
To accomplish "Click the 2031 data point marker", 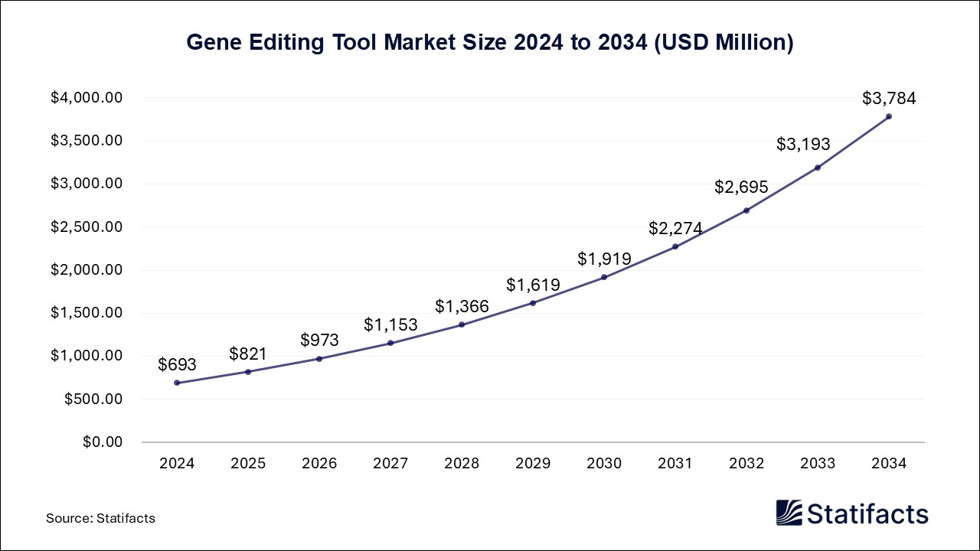I will tap(675, 246).
